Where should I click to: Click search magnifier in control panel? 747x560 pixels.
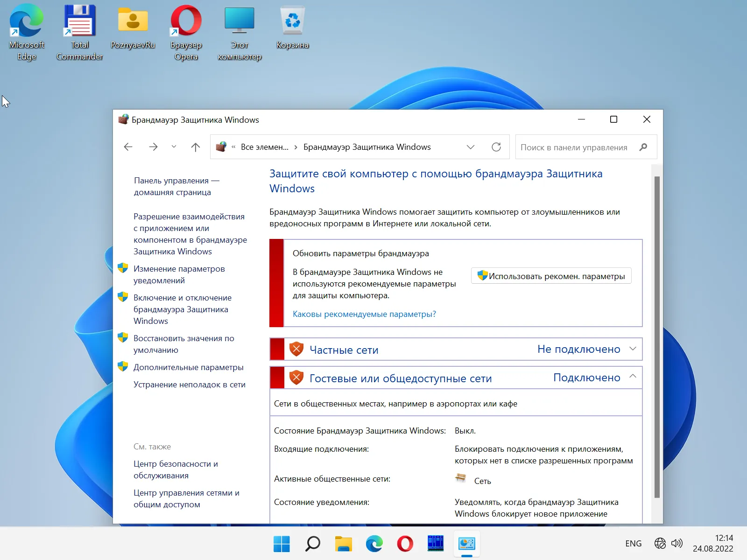643,147
